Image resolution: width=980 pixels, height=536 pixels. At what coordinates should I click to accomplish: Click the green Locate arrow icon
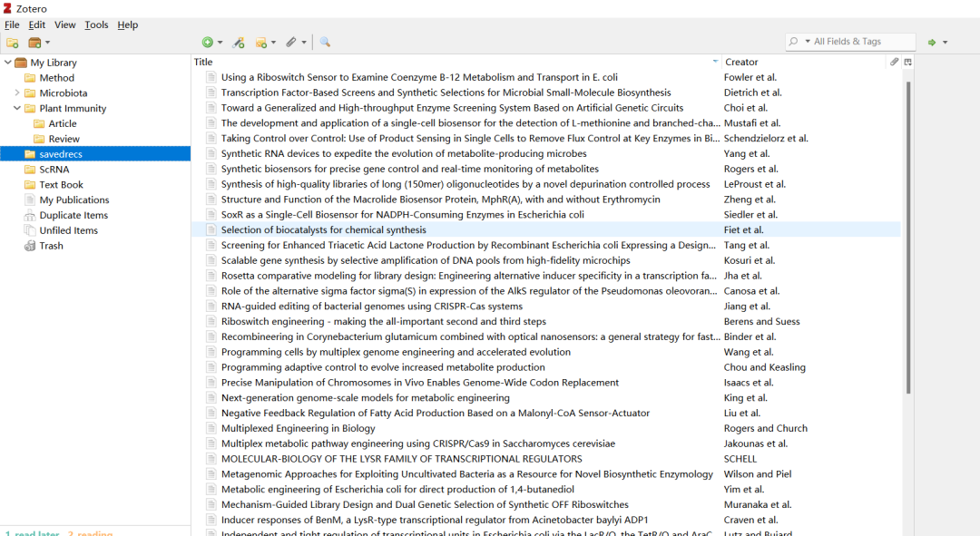(932, 43)
